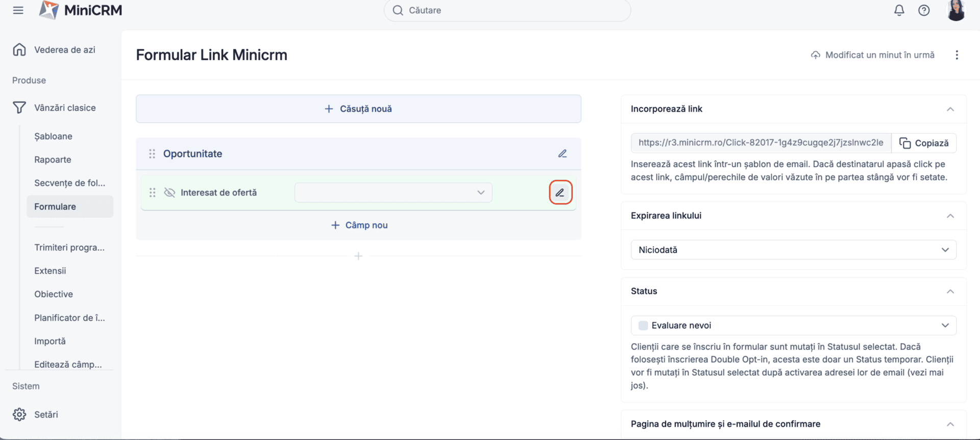This screenshot has width=980, height=440.
Task: Open the user profile avatar
Action: click(955, 10)
